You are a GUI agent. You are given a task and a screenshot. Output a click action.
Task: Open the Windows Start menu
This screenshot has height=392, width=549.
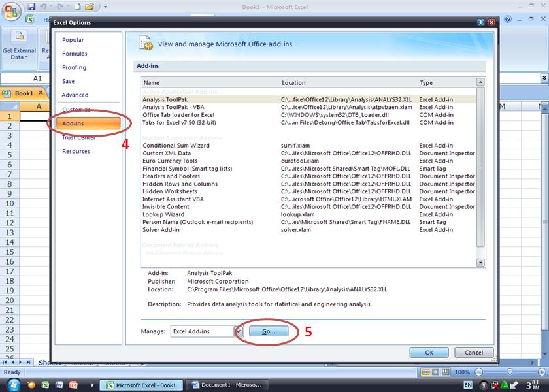click(x=14, y=385)
